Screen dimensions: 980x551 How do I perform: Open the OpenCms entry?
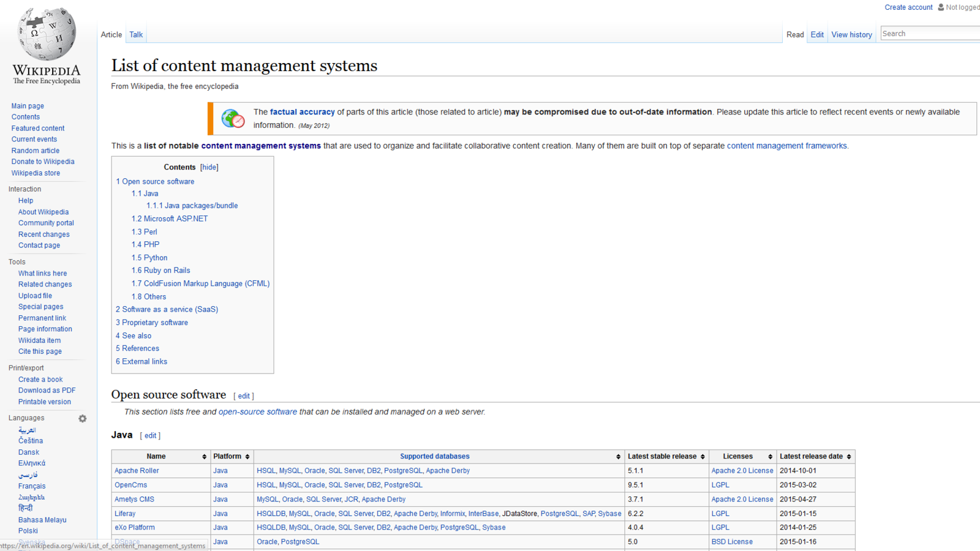131,485
